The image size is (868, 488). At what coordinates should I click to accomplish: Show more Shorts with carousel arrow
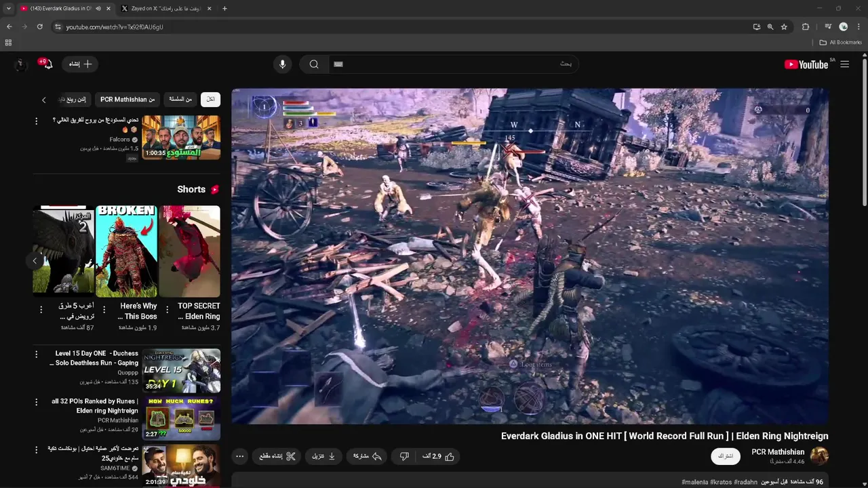click(x=35, y=260)
